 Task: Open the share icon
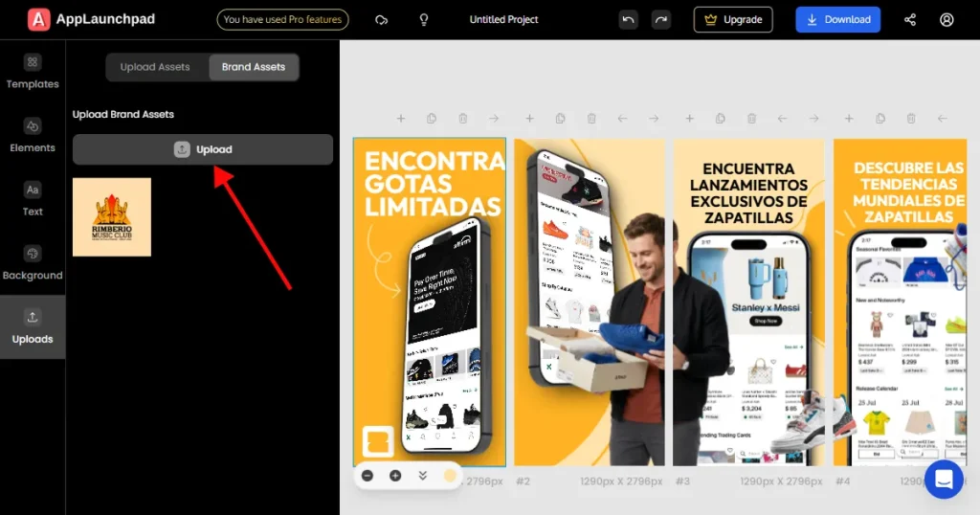coord(910,20)
